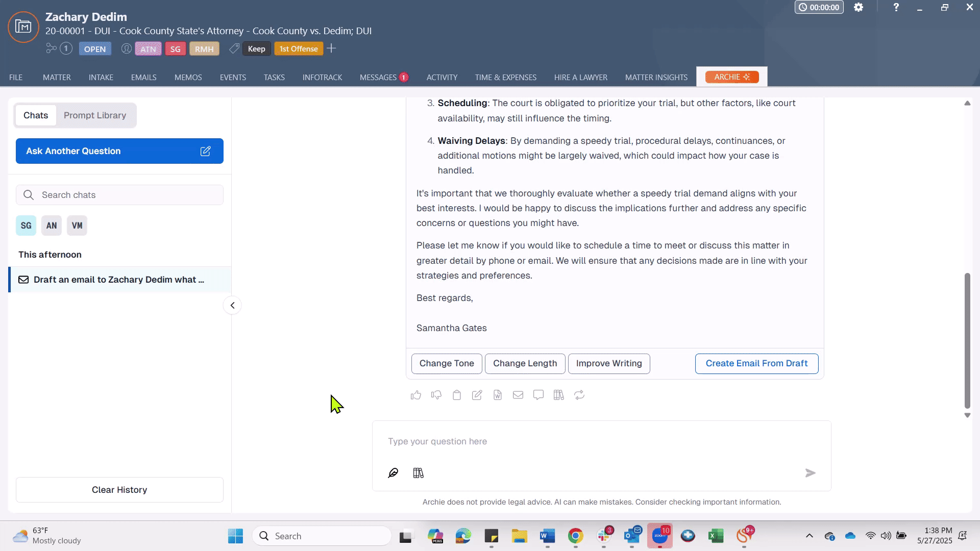Click the Clear History button
The height and width of the screenshot is (551, 980).
pos(119,490)
